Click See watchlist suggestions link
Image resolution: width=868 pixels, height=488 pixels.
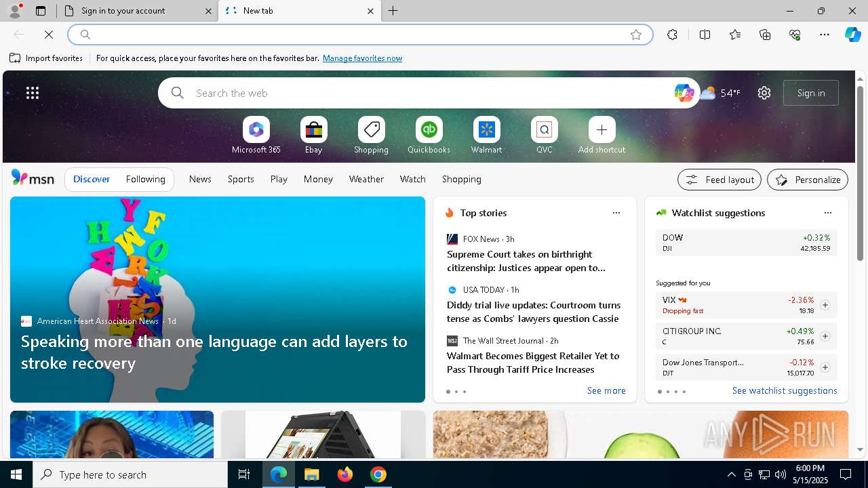pos(785,390)
